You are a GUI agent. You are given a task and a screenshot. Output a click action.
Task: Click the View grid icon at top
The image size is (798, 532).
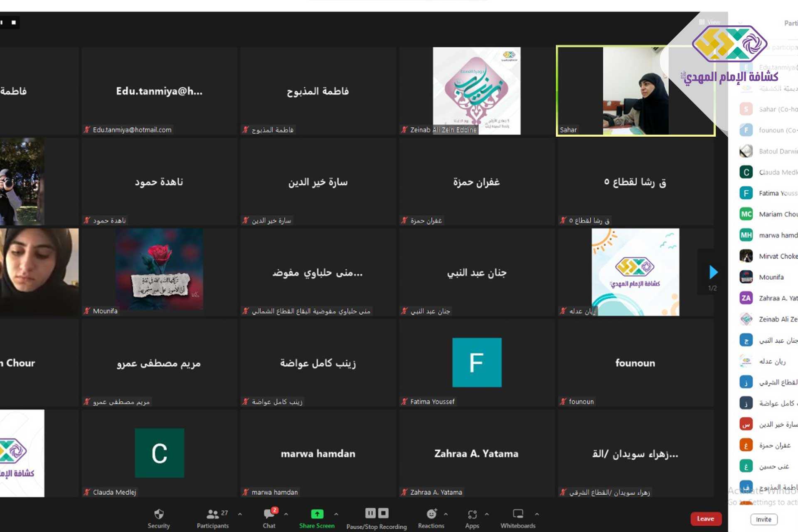[x=702, y=22]
